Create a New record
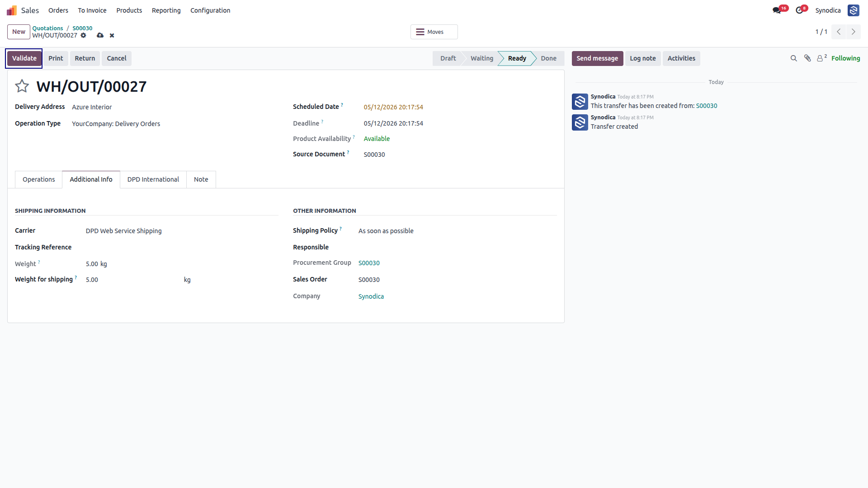The height and width of the screenshot is (488, 868). (19, 32)
